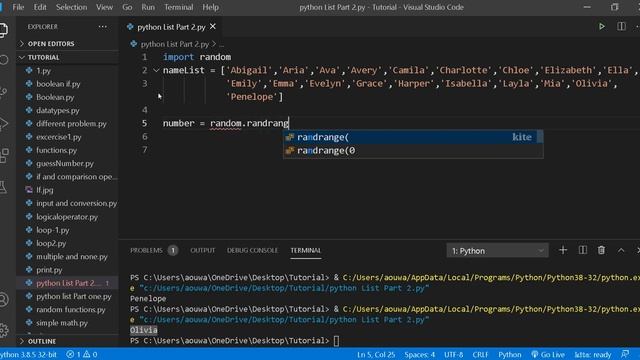The image size is (640, 360).
Task: Open the Explorer activity bar icon
Action: coord(3,30)
